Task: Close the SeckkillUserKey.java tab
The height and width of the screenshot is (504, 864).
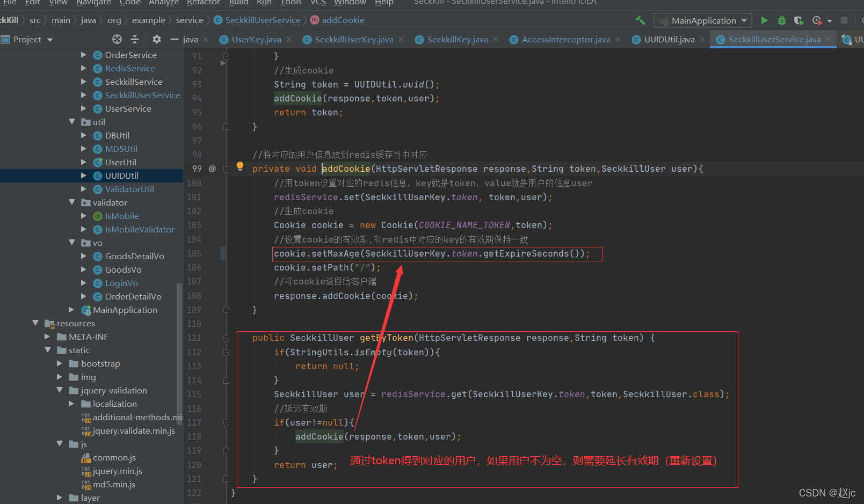Action: click(401, 39)
